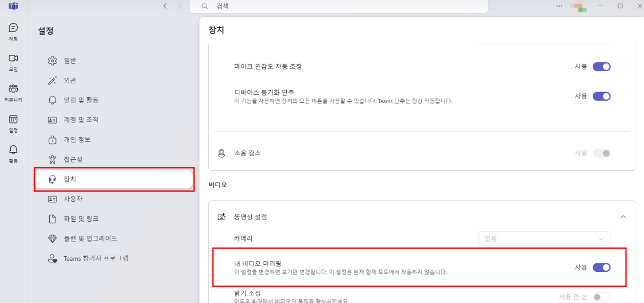Image resolution: width=644 pixels, height=303 pixels.
Task: Toggle the 밝기 조정 switch
Action: pyautogui.click(x=601, y=297)
